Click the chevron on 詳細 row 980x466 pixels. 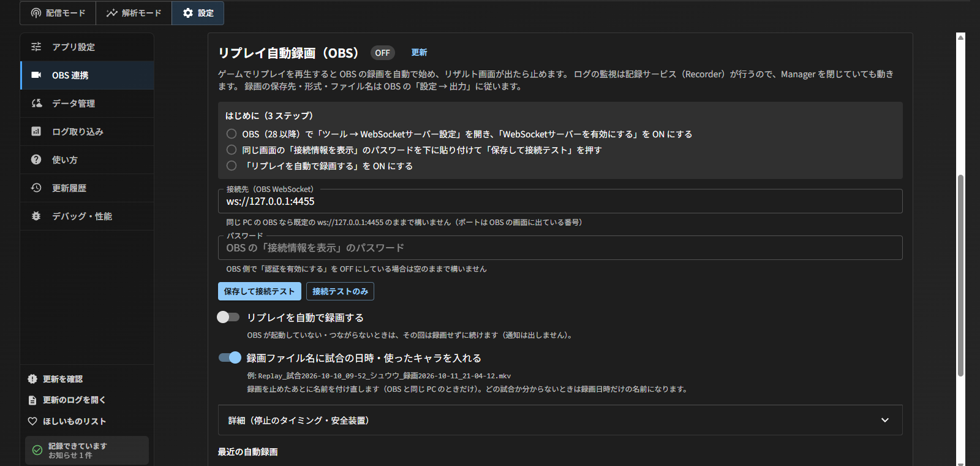tap(884, 420)
